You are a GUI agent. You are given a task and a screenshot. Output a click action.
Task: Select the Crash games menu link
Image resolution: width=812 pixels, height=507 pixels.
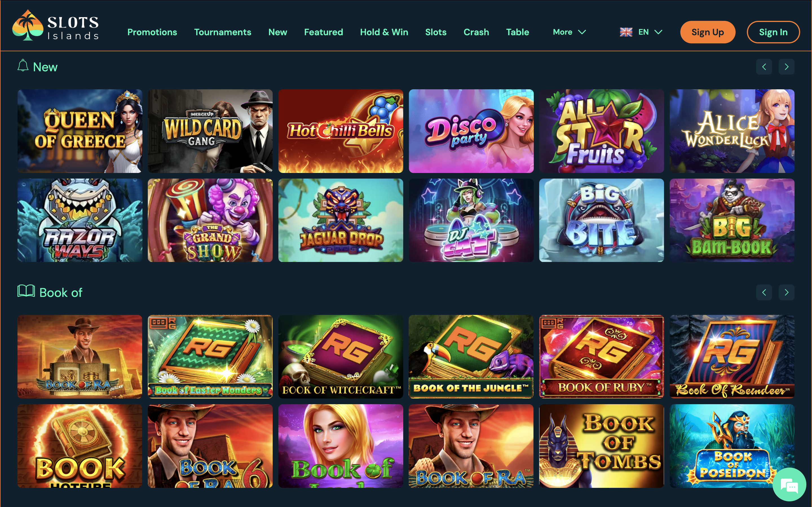tap(476, 32)
